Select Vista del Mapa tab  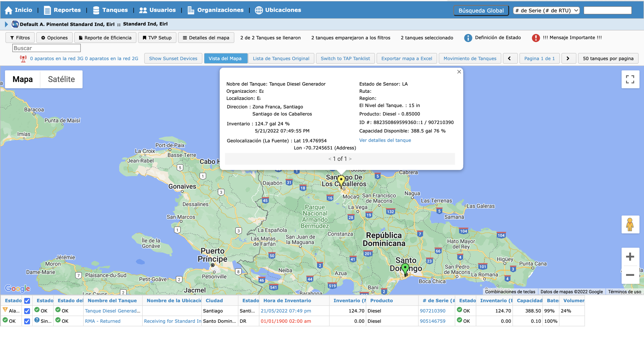225,58
